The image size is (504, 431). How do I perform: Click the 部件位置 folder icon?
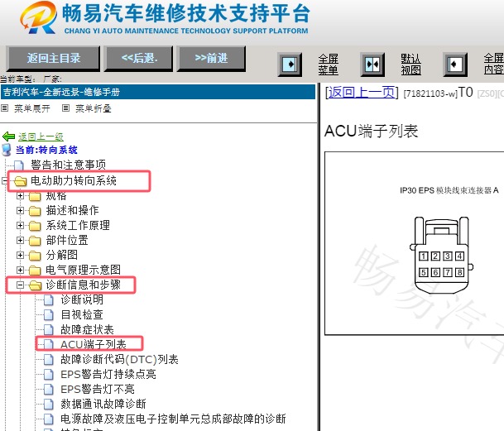pos(35,241)
